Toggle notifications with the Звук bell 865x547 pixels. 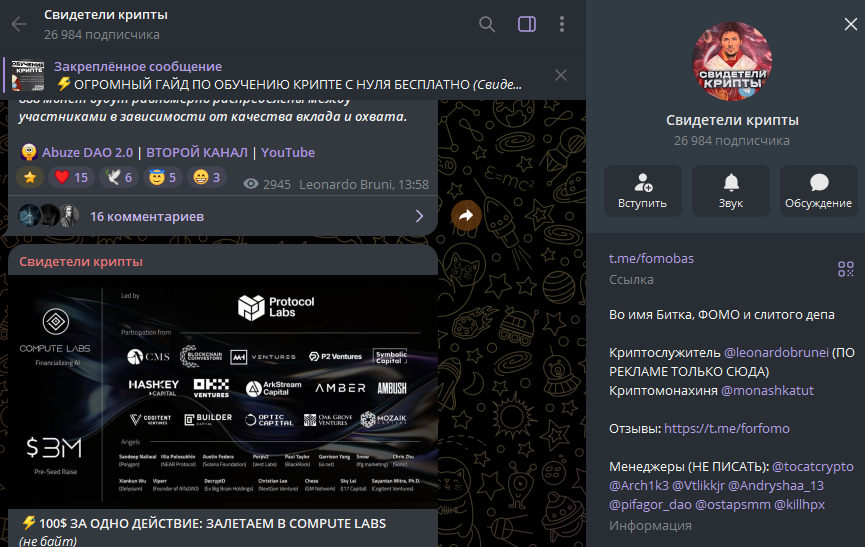(x=730, y=191)
